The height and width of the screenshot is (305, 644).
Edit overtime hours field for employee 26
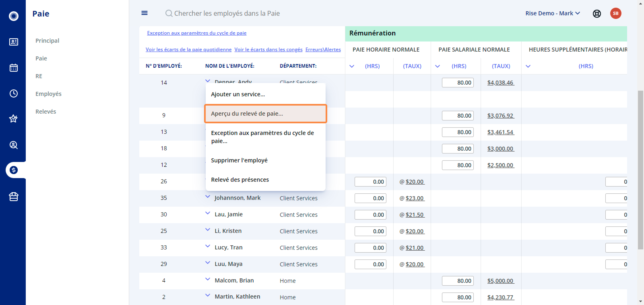point(616,182)
